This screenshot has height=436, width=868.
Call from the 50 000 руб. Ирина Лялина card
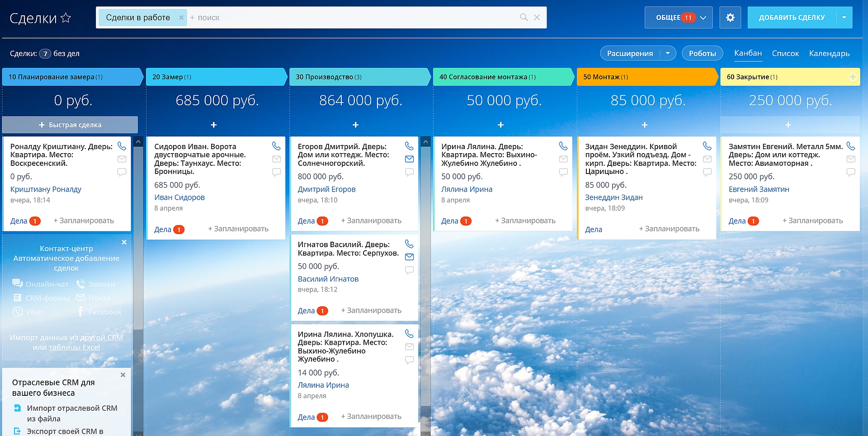[x=563, y=146]
